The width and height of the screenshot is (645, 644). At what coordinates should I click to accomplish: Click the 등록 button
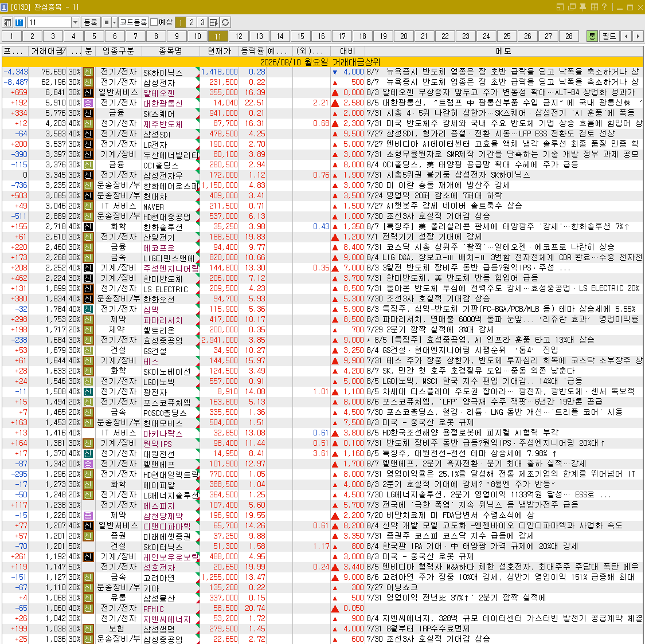coord(91,22)
